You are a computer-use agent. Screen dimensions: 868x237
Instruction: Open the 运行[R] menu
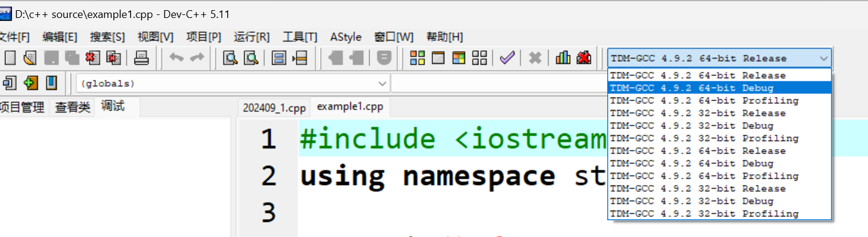tap(252, 37)
